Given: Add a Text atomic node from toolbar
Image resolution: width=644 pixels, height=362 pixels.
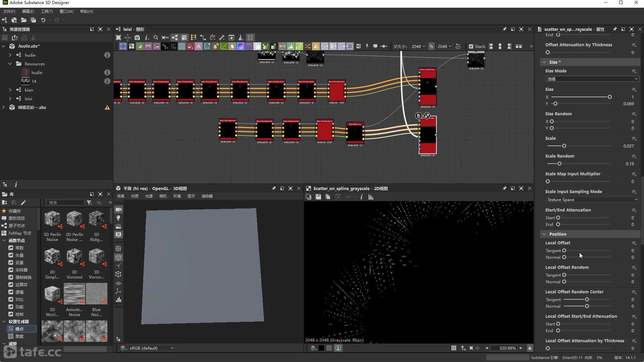Looking at the screenshot, I should 199,46.
